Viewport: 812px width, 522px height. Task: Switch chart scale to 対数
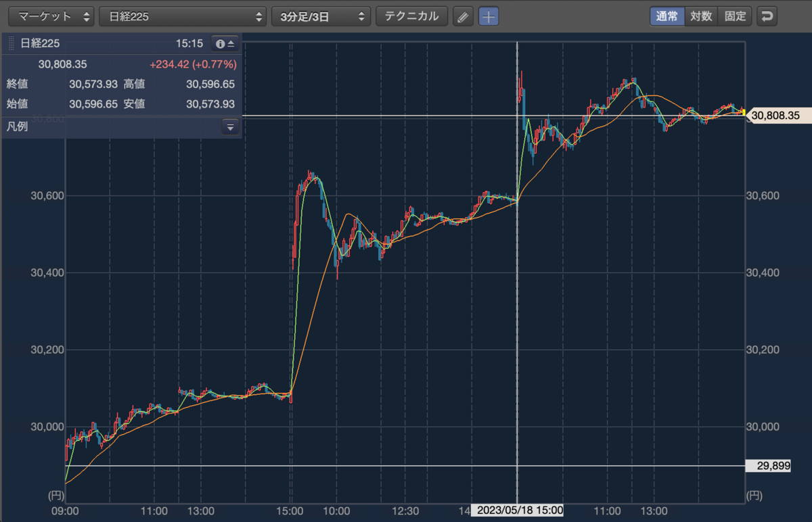(x=701, y=16)
